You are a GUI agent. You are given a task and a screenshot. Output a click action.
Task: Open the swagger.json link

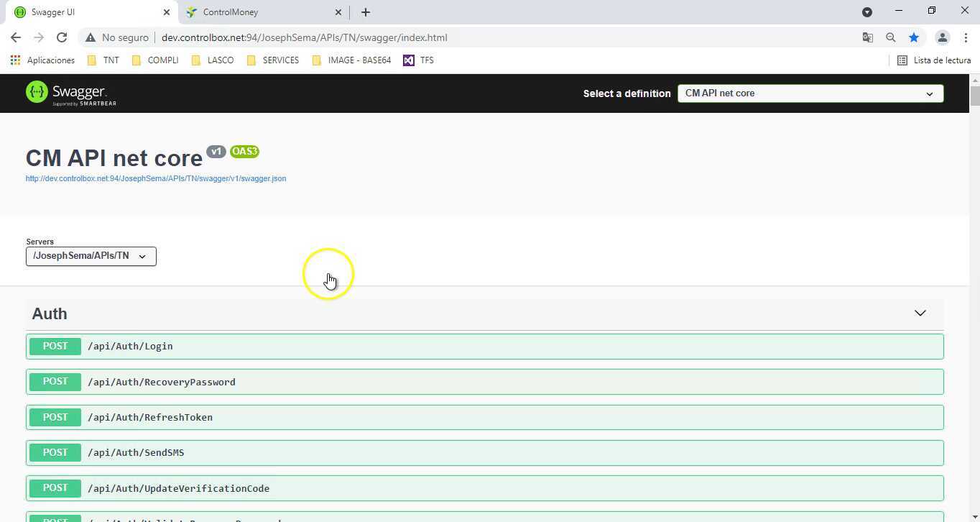pyautogui.click(x=156, y=178)
